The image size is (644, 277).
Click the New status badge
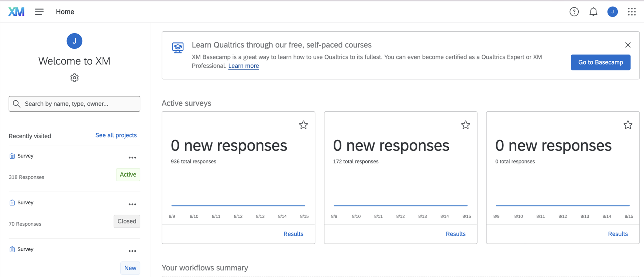click(x=130, y=268)
